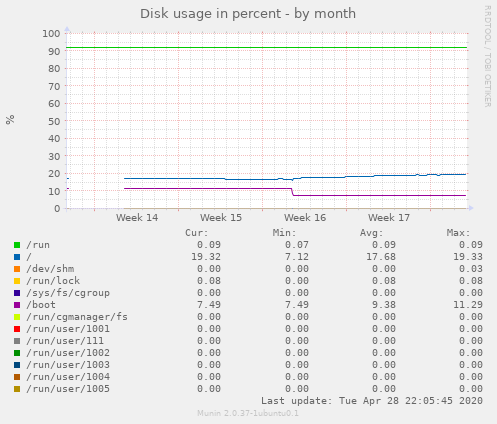Click the brown /run/user/1004 swatch
This screenshot has height=424, width=497.
tap(17, 377)
